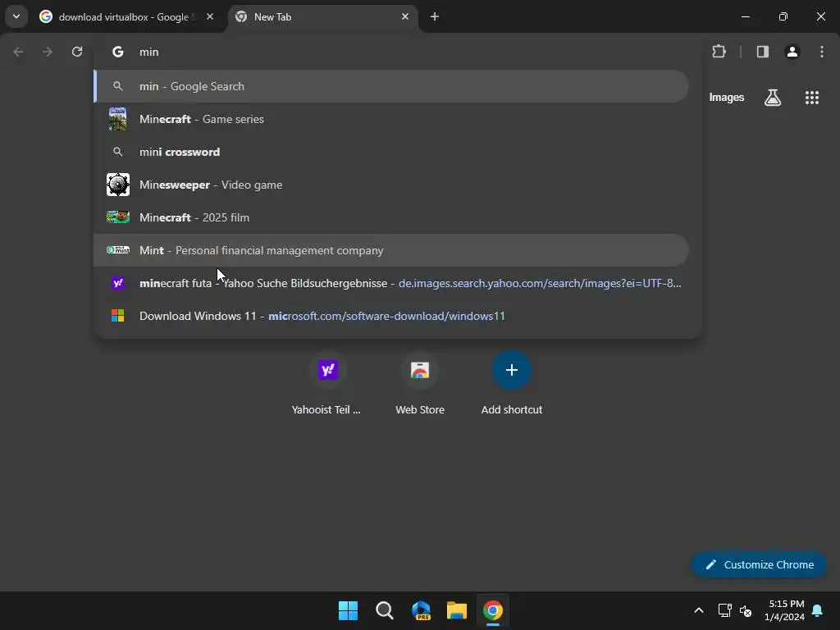Viewport: 840px width, 630px height.
Task: Open the Web Store shortcut
Action: [420, 384]
